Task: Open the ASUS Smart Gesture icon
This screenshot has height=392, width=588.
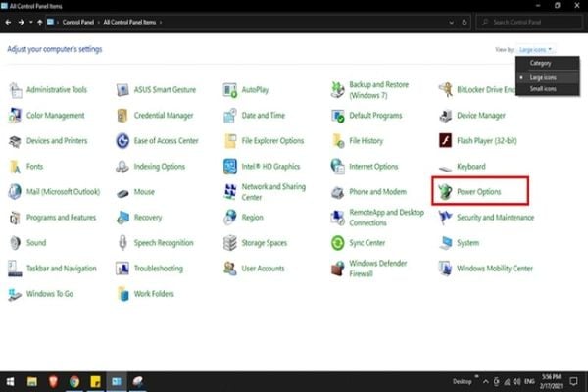Action: point(122,90)
